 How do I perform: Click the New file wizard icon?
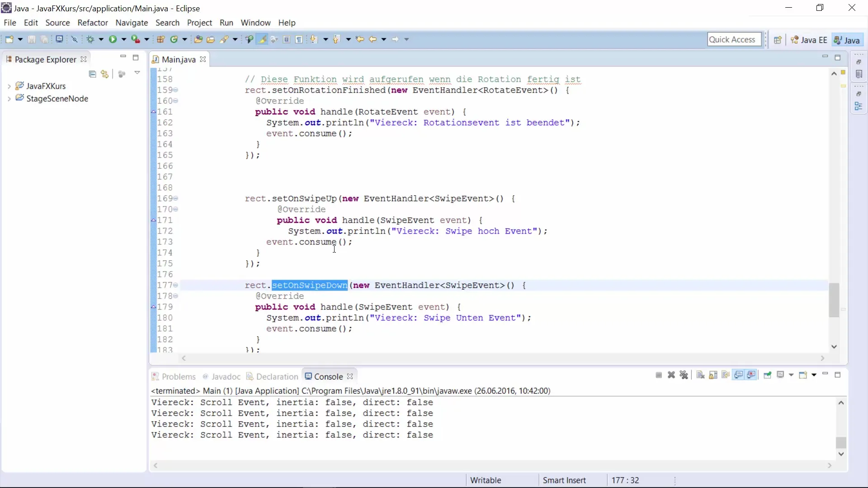pyautogui.click(x=9, y=39)
